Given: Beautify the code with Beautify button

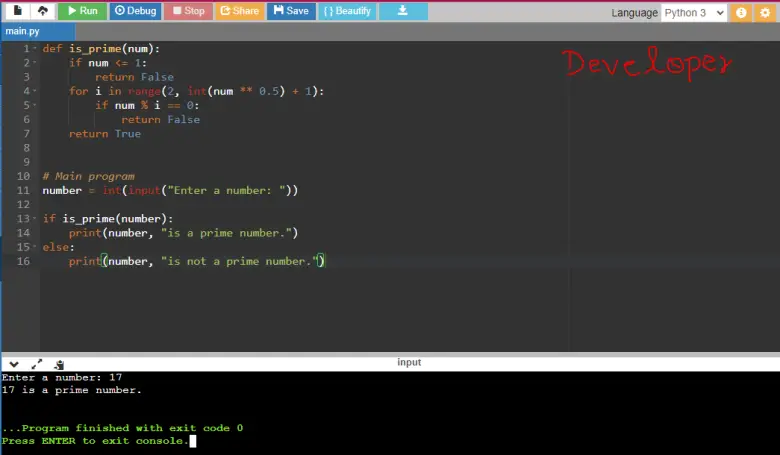Looking at the screenshot, I should (x=348, y=11).
